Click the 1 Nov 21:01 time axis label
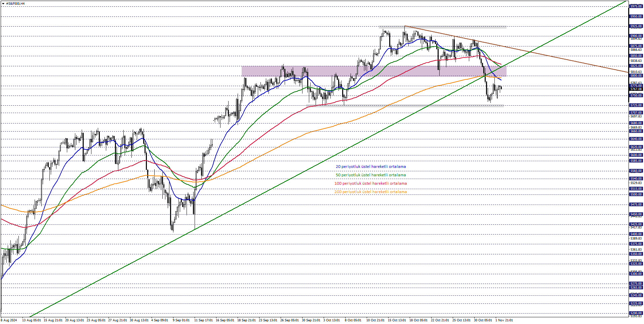 tap(504, 320)
